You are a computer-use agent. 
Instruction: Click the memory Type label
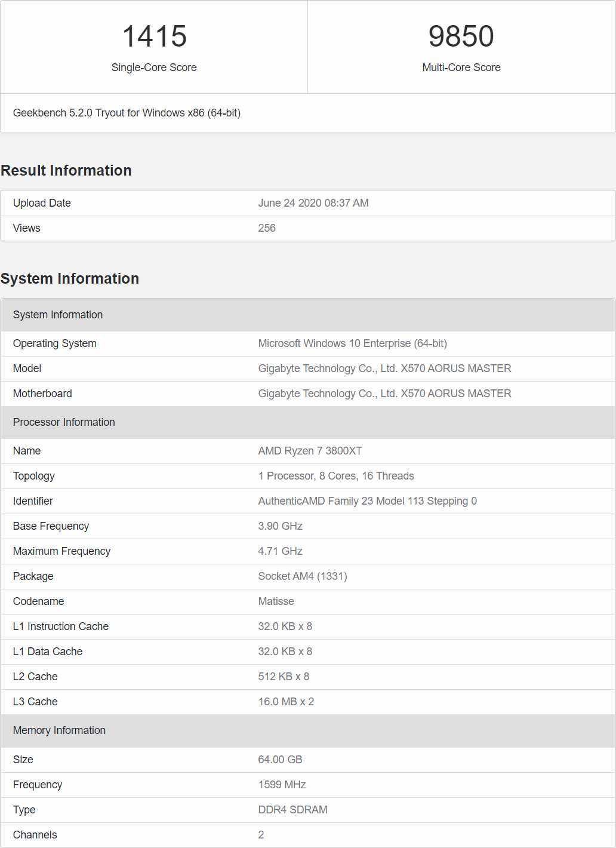point(24,810)
